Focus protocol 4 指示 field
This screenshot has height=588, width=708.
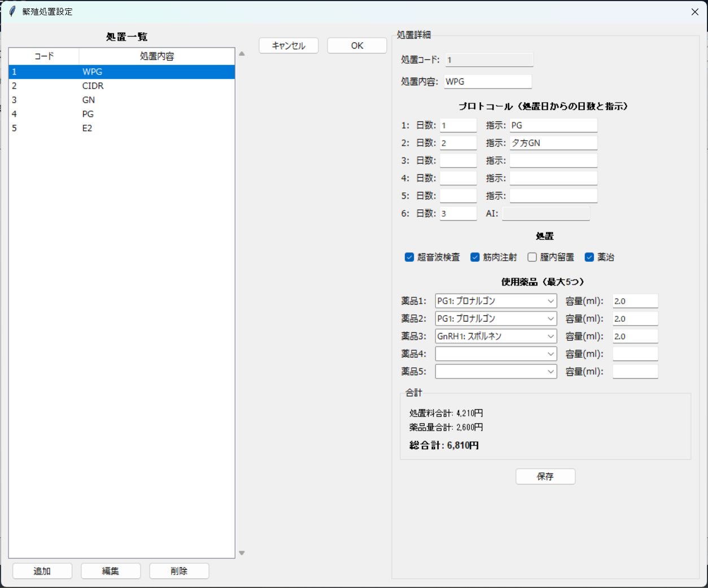(x=553, y=178)
